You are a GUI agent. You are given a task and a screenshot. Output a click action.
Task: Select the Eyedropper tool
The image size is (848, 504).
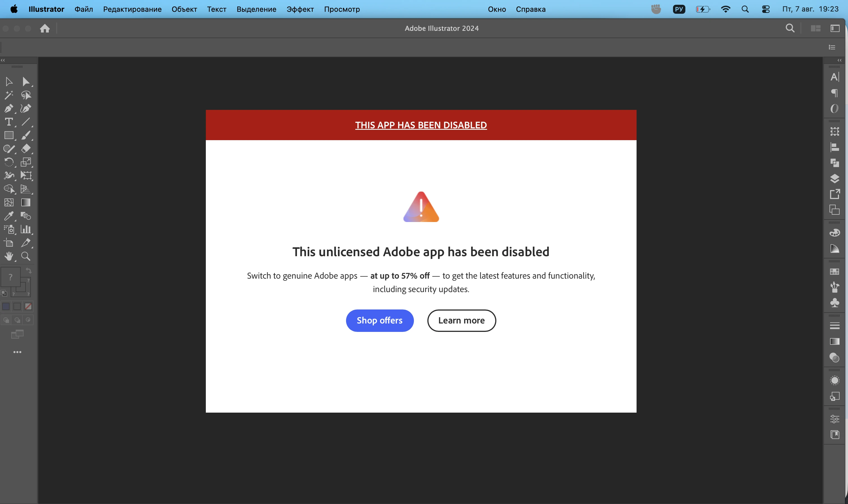tap(9, 216)
